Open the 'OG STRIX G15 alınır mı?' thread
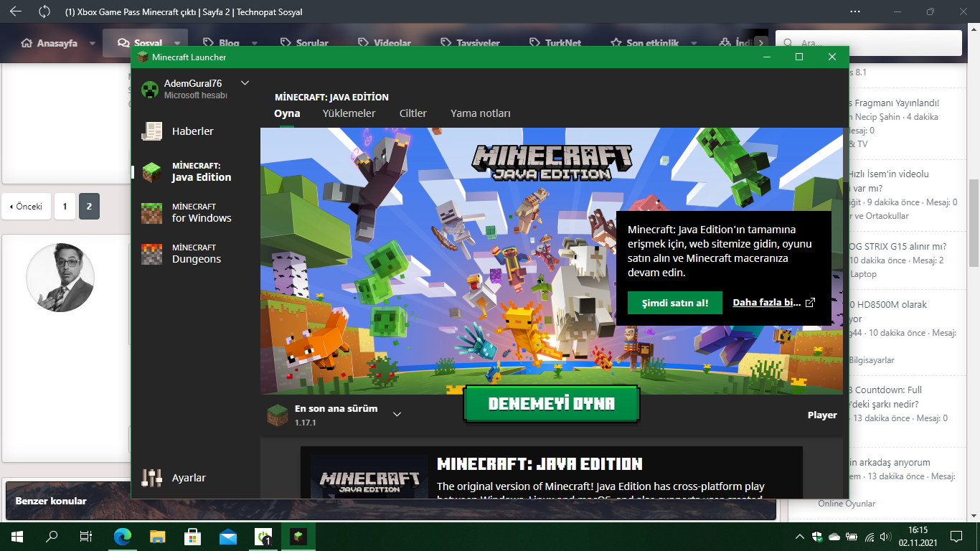980x551 pixels. [x=897, y=246]
